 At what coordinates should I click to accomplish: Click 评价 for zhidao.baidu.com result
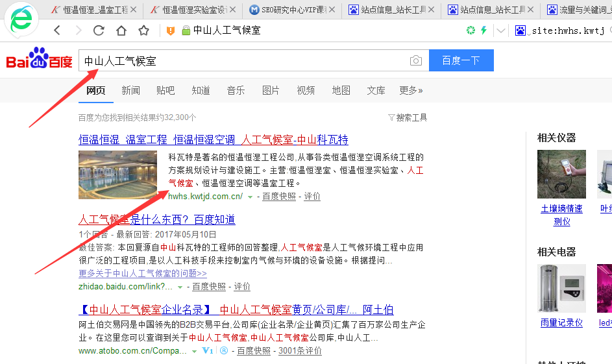click(242, 286)
